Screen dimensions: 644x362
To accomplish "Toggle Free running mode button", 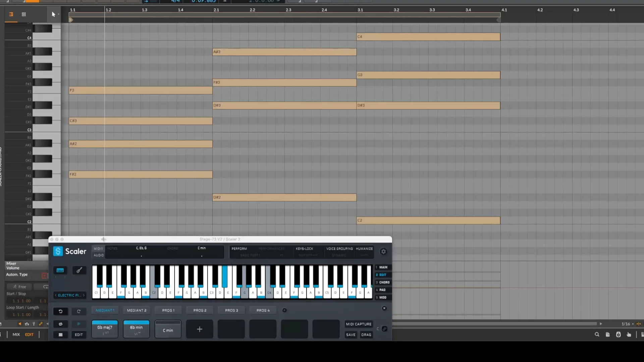I will click(x=19, y=287).
